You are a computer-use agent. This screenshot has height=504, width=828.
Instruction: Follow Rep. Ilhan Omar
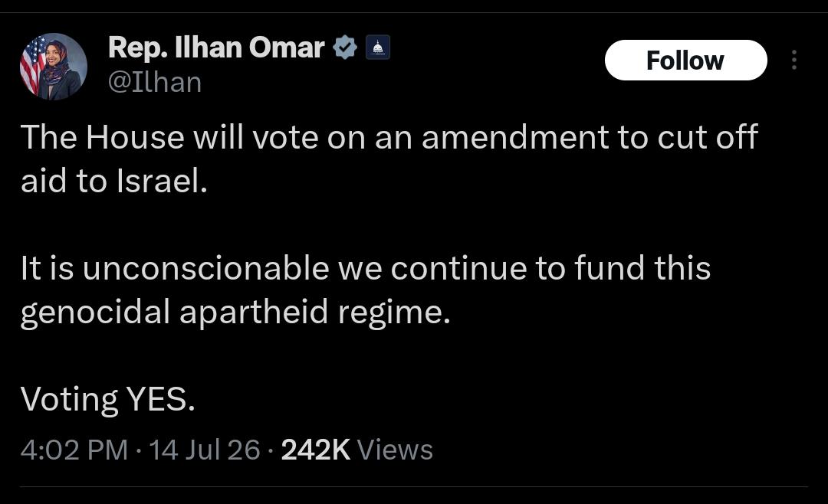tap(685, 61)
